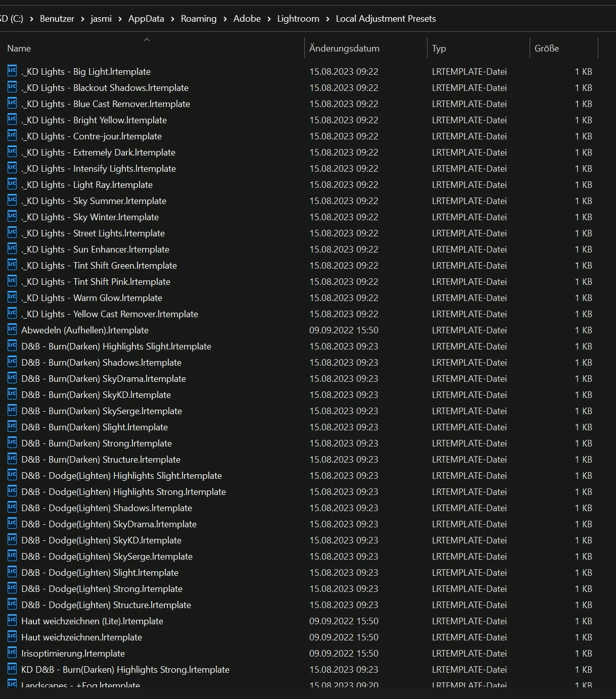616x699 pixels.
Task: Click the Lrc icon of Abwedeln (Aufhellen).lrtemplate
Action: (12, 329)
